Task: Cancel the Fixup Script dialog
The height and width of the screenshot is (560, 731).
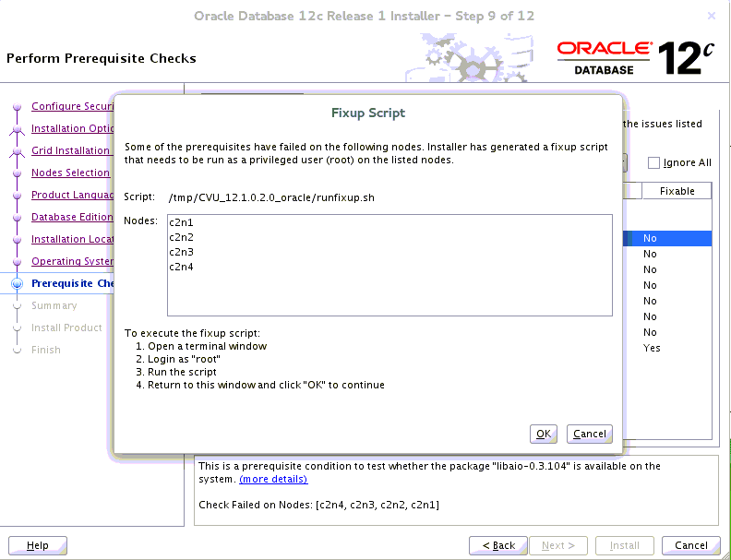Action: coord(589,434)
